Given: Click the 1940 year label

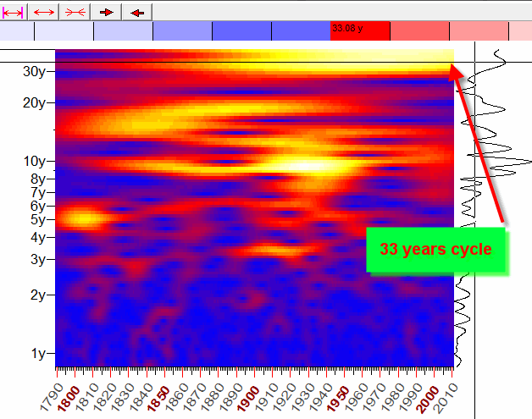Looking at the screenshot, I should click(x=321, y=397).
